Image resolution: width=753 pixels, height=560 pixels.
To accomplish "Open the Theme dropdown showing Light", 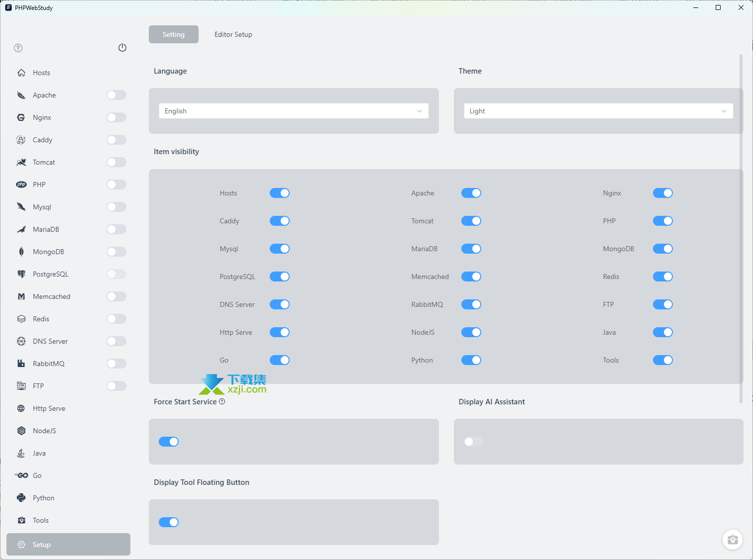I will click(599, 111).
